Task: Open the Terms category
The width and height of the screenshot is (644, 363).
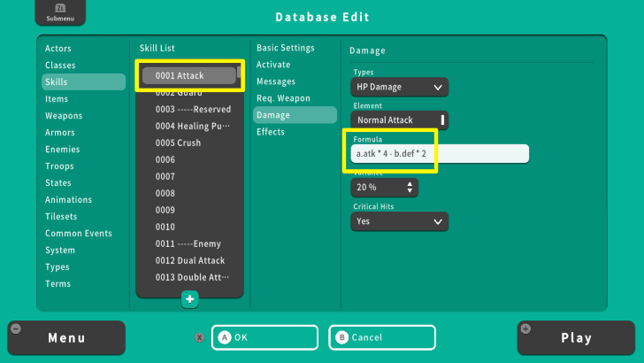Action: (57, 284)
